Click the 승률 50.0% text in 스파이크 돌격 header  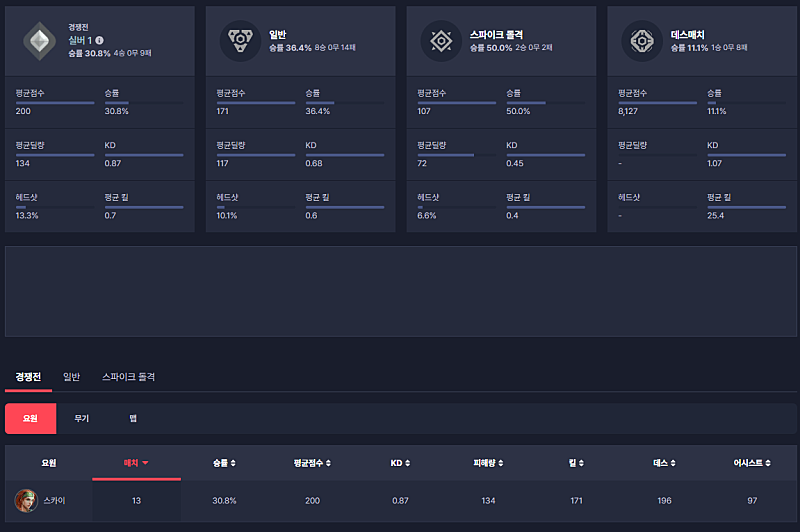pos(491,47)
